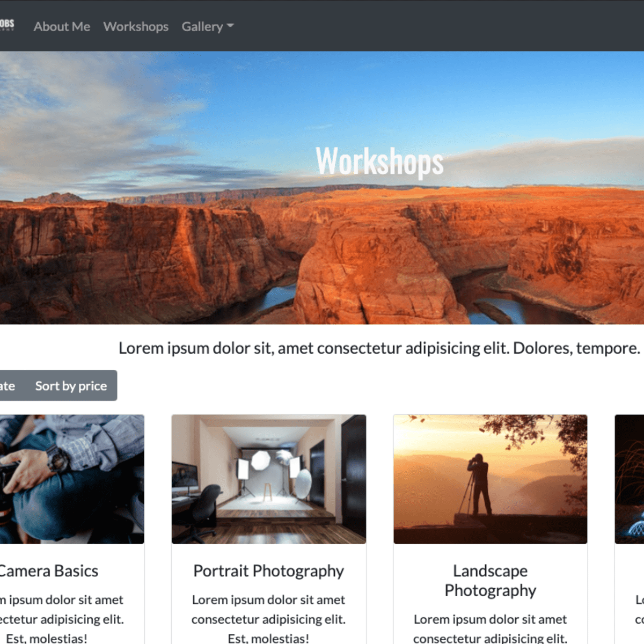Open the Portrait Photography studio image
The width and height of the screenshot is (644, 644).
click(269, 479)
